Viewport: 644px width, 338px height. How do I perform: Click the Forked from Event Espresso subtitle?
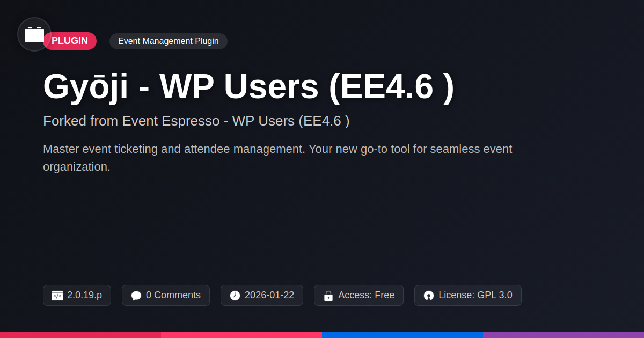tap(196, 121)
